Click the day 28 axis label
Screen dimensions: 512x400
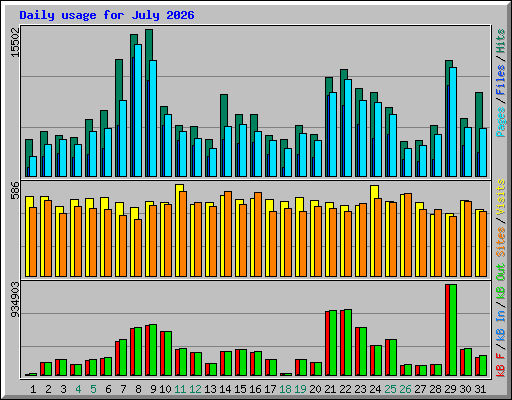435,389
